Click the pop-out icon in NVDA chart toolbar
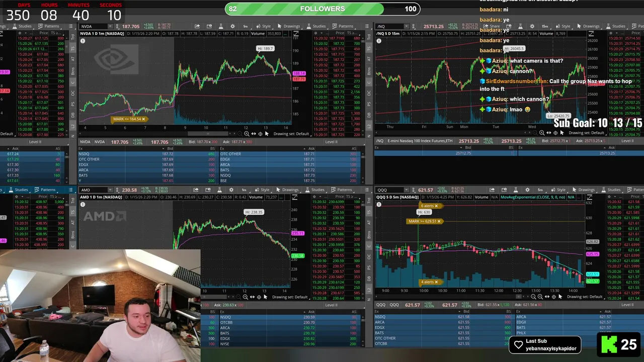 tap(209, 26)
